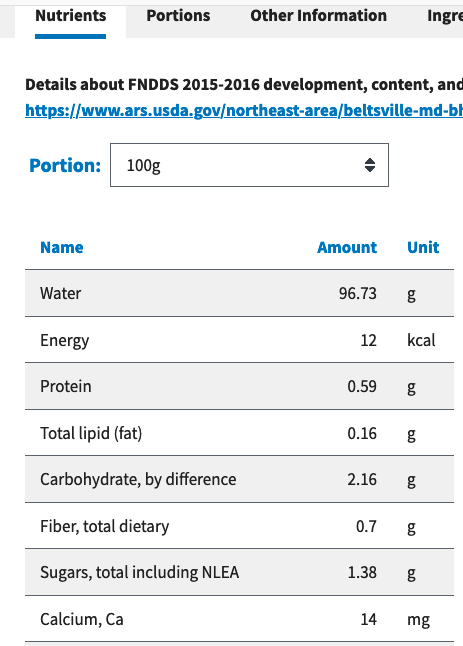Click the Fiber, total dietary row

(239, 526)
